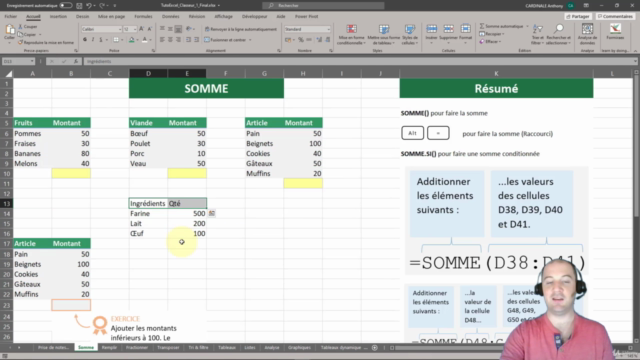Switch to the Insertion ribbon tab
Viewport: 640px width, 360px height.
(x=58, y=16)
